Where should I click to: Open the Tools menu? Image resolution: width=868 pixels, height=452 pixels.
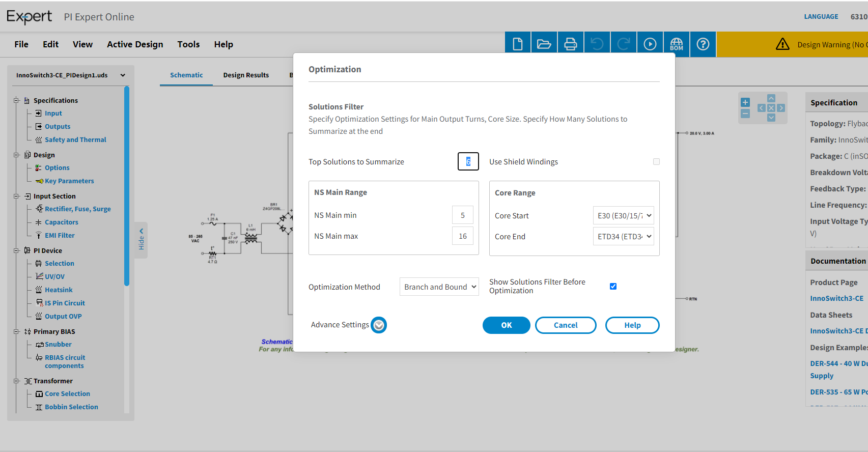[188, 44]
